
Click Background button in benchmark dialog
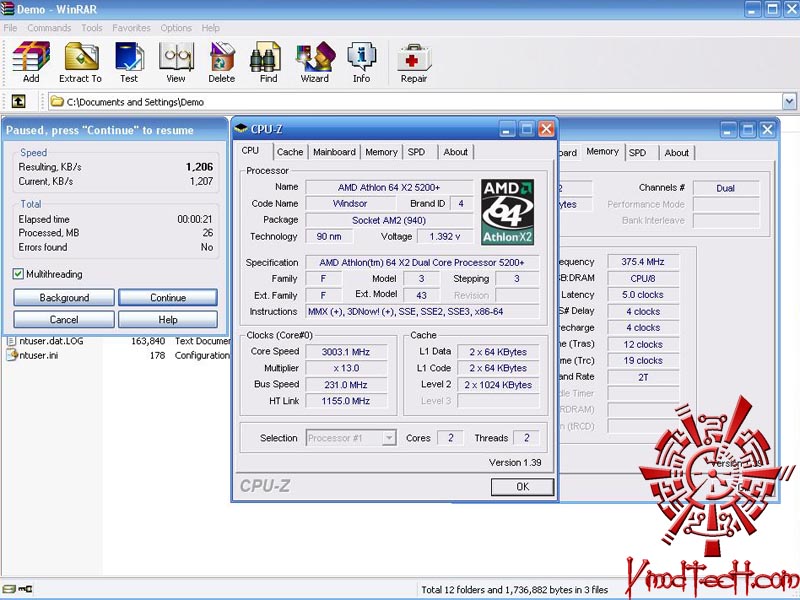[64, 297]
